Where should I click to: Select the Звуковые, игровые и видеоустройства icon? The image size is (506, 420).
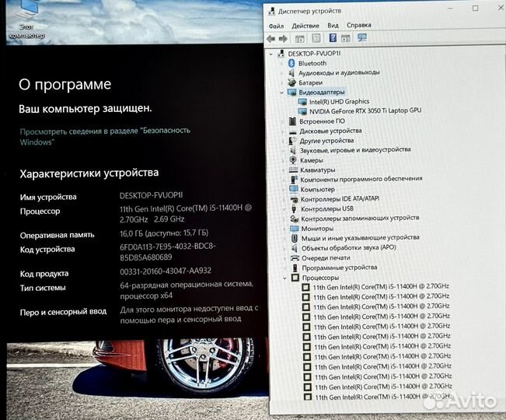[293, 150]
